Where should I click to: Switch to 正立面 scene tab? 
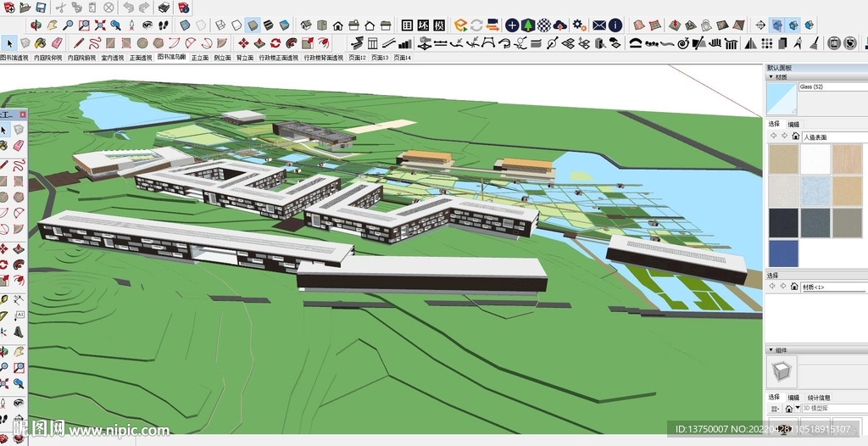click(199, 58)
